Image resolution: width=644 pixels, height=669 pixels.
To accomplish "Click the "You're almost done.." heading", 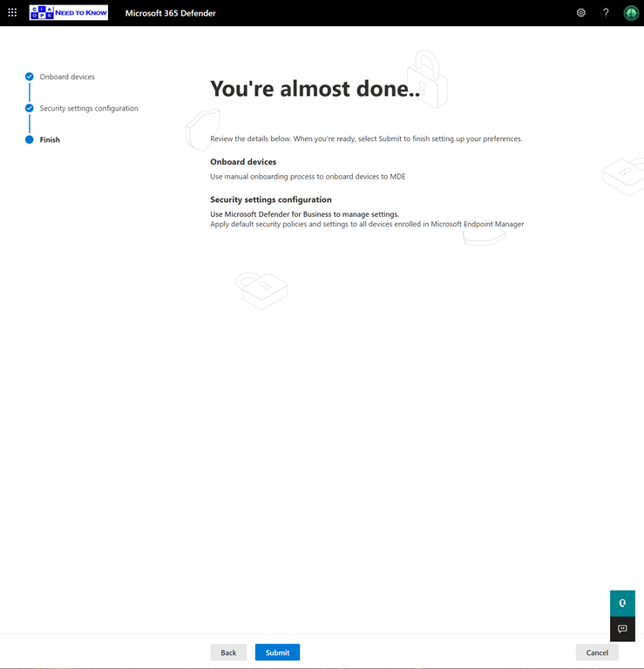I will click(x=315, y=88).
